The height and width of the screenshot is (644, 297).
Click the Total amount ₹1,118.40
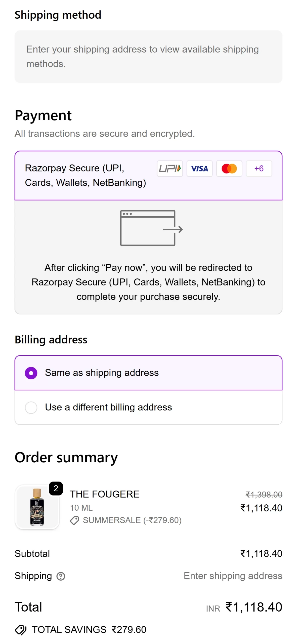click(253, 607)
